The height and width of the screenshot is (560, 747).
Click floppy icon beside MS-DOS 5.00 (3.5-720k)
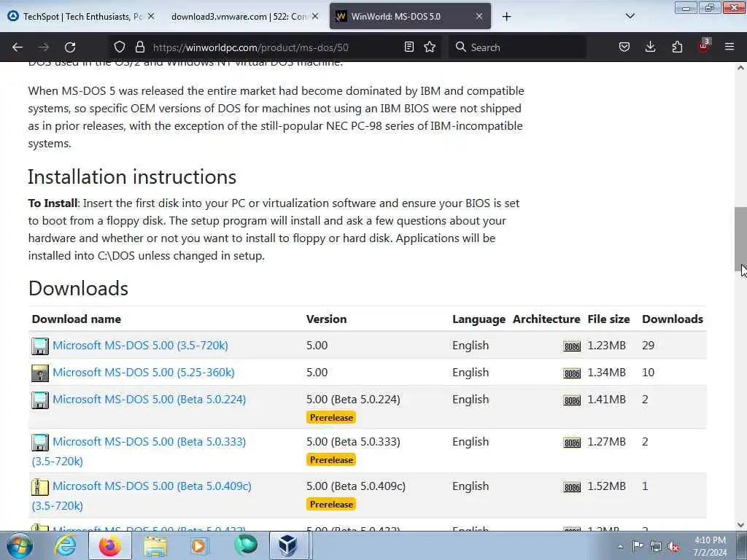40,346
